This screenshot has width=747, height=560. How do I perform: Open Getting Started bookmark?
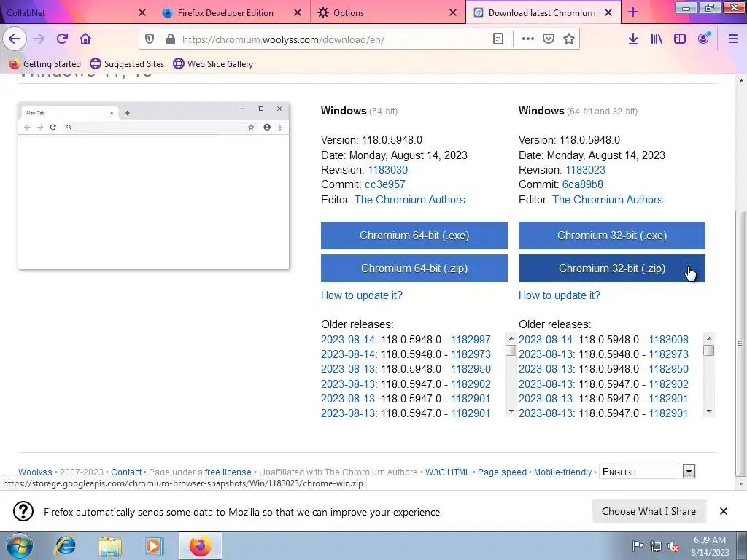pos(45,64)
